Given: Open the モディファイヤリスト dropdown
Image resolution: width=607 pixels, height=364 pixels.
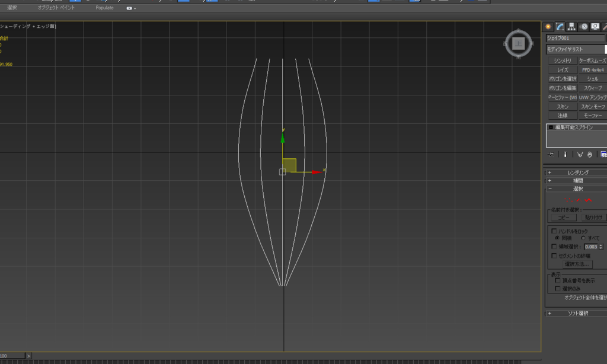Looking at the screenshot, I should point(576,49).
